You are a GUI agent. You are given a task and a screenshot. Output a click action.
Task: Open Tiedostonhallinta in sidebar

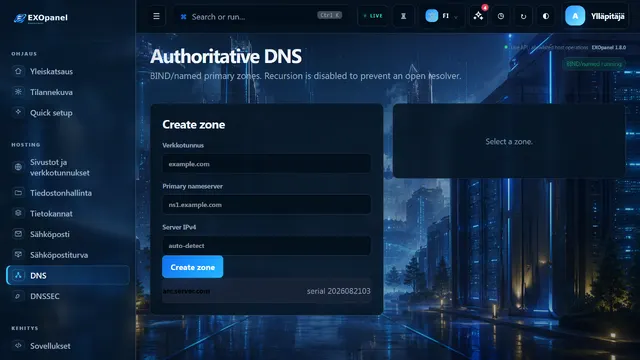point(68,193)
